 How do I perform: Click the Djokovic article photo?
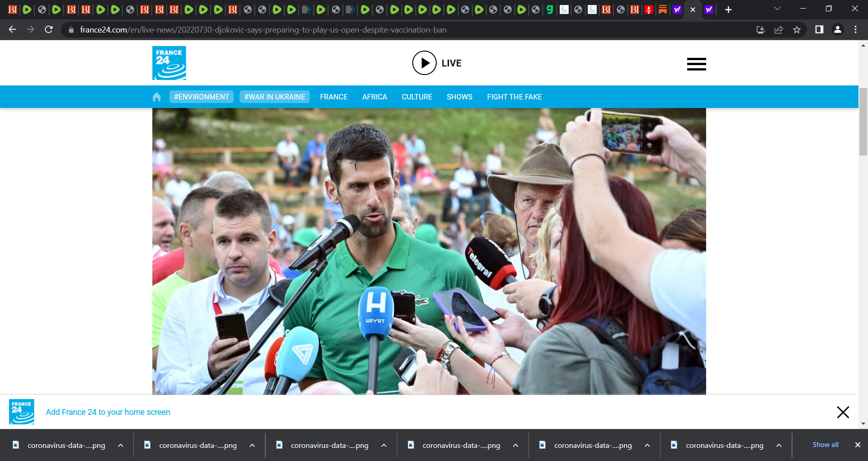click(429, 251)
